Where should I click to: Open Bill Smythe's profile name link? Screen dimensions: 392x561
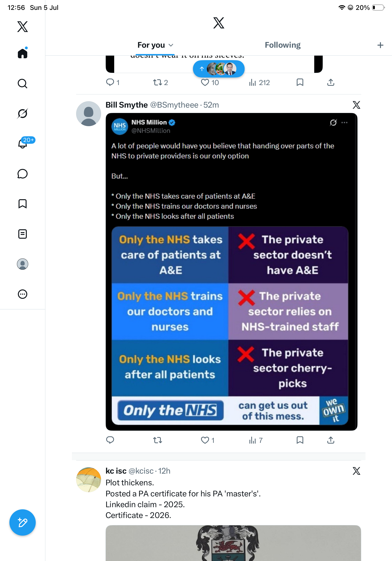click(127, 105)
